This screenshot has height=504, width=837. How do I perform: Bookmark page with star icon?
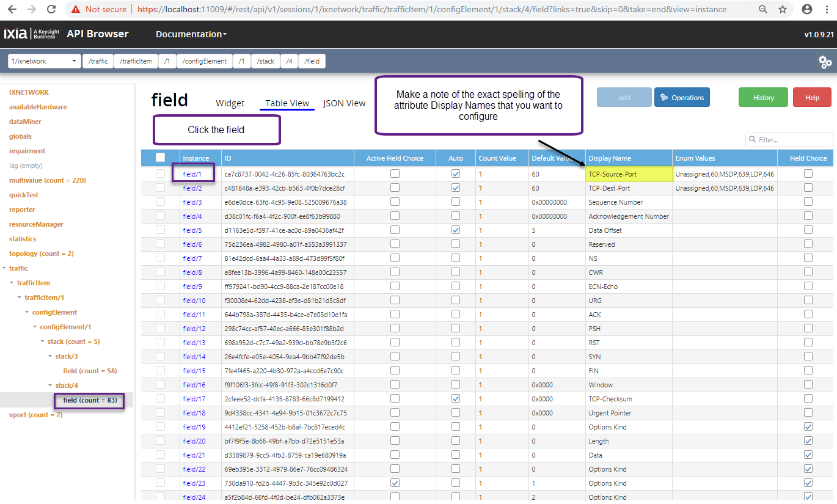point(783,9)
